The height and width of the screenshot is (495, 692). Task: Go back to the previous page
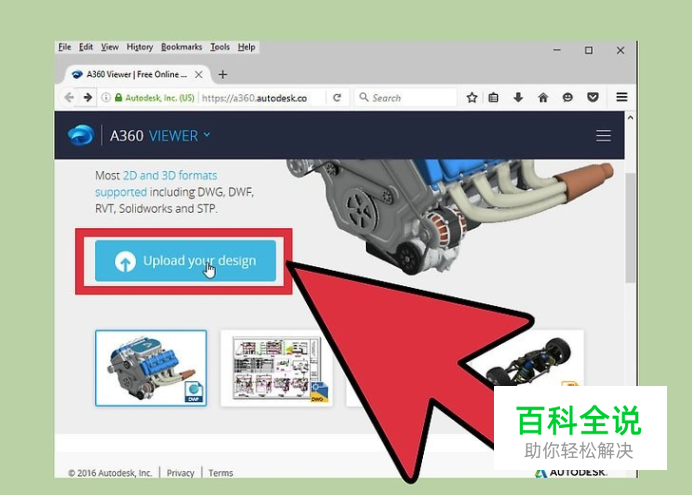click(x=69, y=98)
